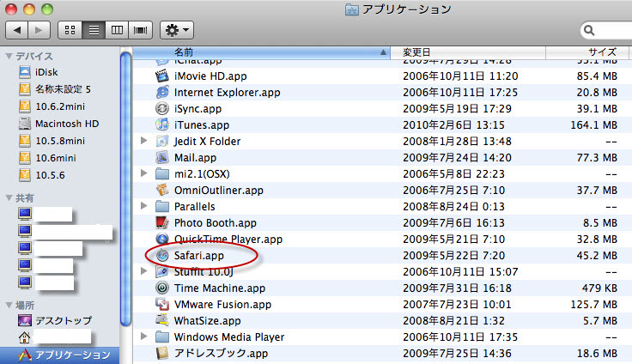Click the Safari.app compass icon
The height and width of the screenshot is (364, 632).
pyautogui.click(x=162, y=255)
